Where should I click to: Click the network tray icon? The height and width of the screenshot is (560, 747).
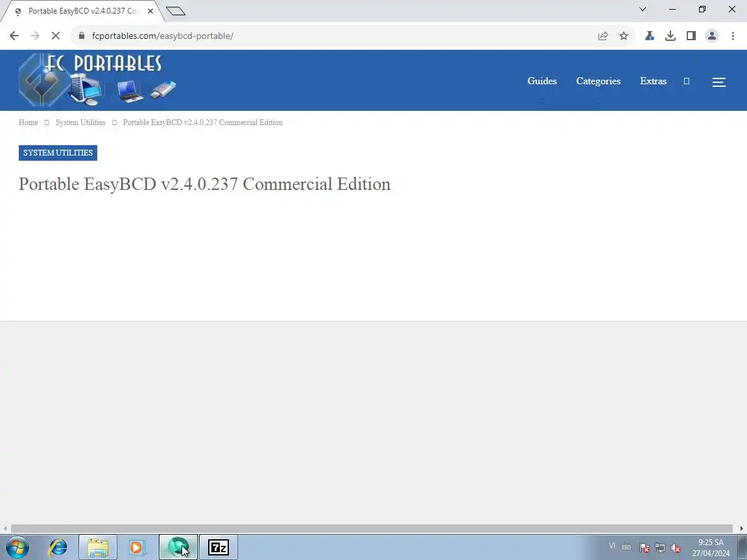pyautogui.click(x=660, y=548)
